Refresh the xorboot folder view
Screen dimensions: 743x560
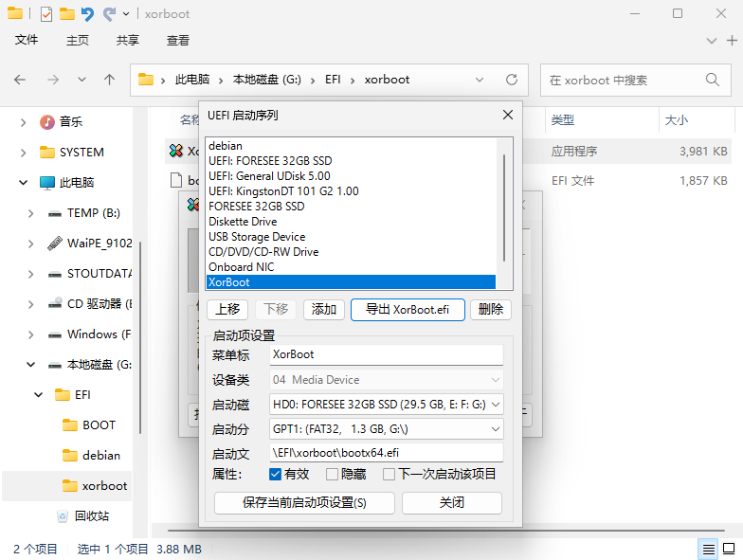click(512, 80)
